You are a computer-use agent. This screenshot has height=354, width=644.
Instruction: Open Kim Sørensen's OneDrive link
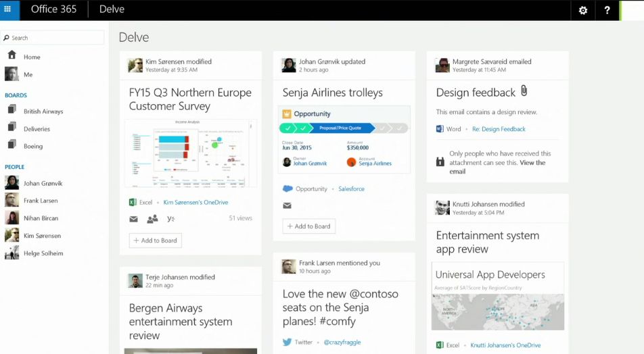196,202
